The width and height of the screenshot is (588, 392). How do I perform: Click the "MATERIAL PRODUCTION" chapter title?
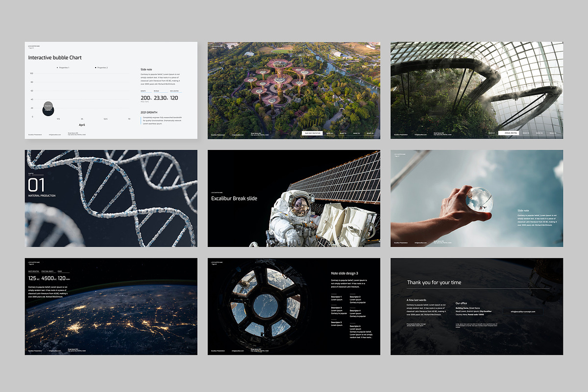[42, 196]
